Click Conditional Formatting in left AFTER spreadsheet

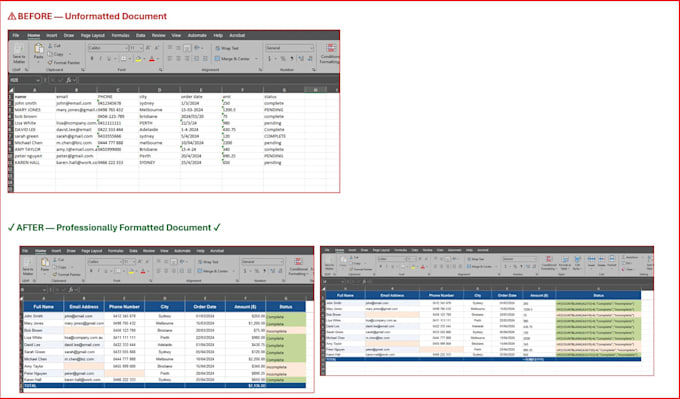(x=298, y=266)
